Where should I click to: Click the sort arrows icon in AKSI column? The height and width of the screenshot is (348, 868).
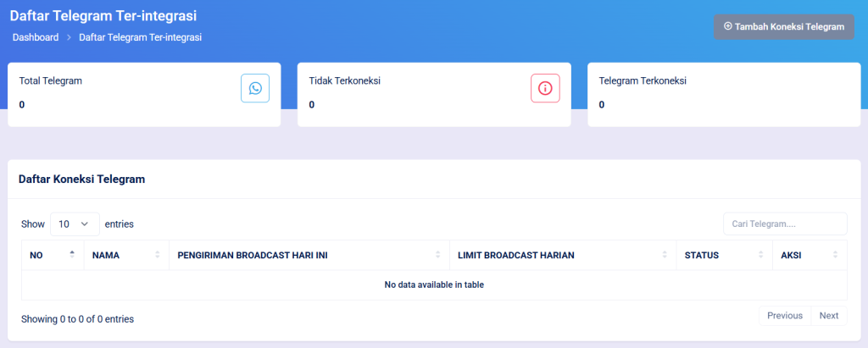point(836,255)
